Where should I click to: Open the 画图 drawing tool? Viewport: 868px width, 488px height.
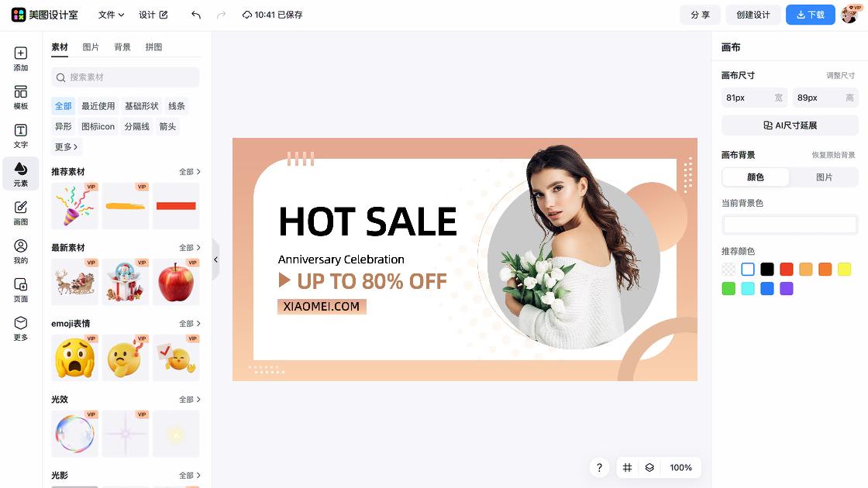[20, 213]
